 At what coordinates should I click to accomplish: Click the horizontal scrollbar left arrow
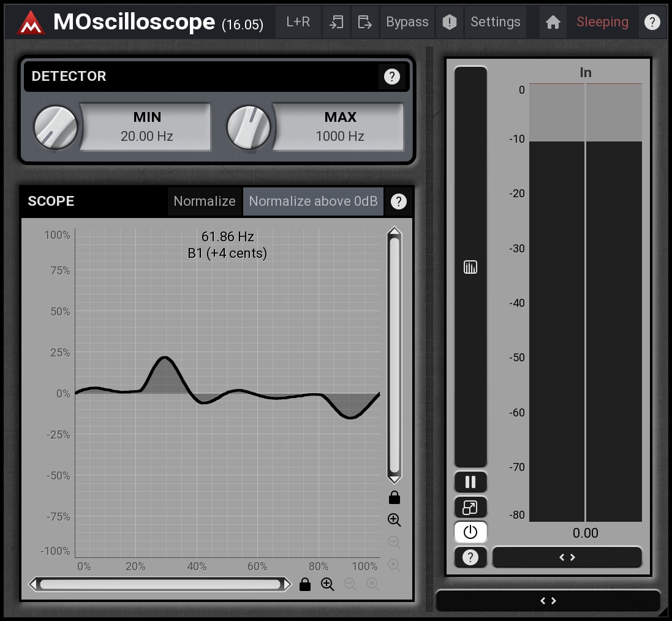coord(33,584)
